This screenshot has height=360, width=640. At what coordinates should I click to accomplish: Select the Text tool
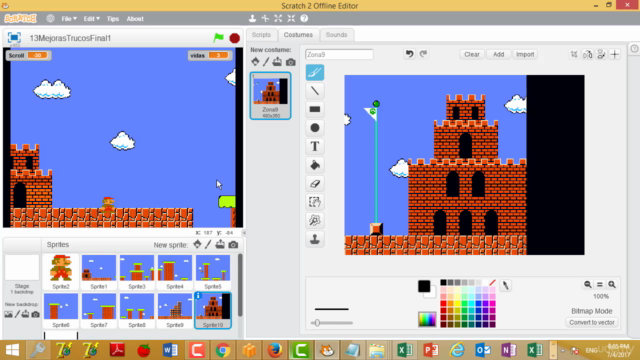[x=315, y=146]
